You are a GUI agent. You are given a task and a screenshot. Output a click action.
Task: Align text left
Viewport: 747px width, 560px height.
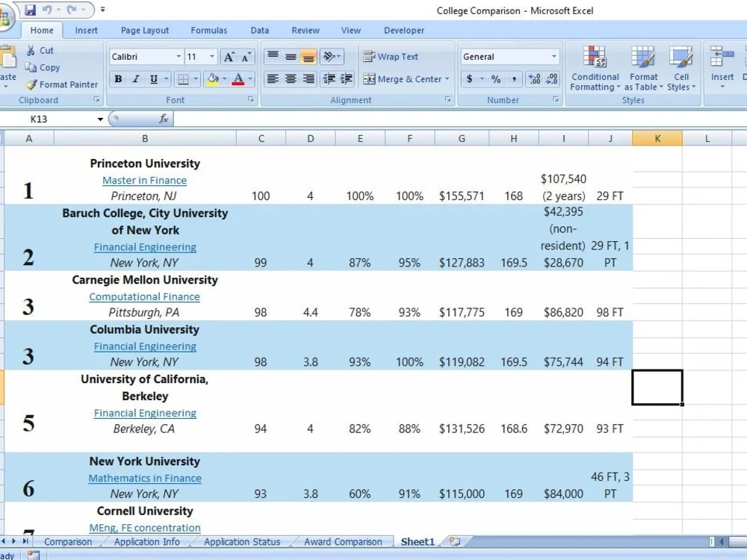(273, 79)
